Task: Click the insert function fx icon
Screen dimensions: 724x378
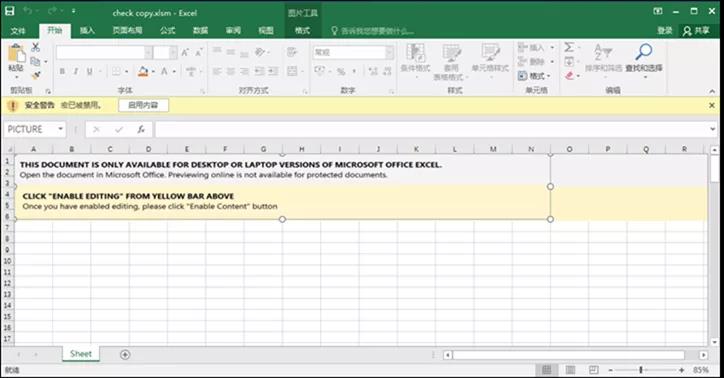Action: coord(141,129)
